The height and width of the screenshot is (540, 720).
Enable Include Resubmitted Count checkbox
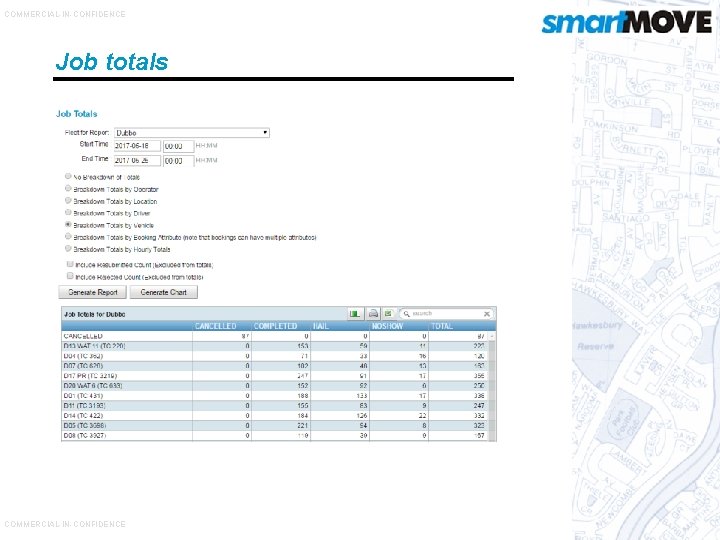click(x=70, y=264)
